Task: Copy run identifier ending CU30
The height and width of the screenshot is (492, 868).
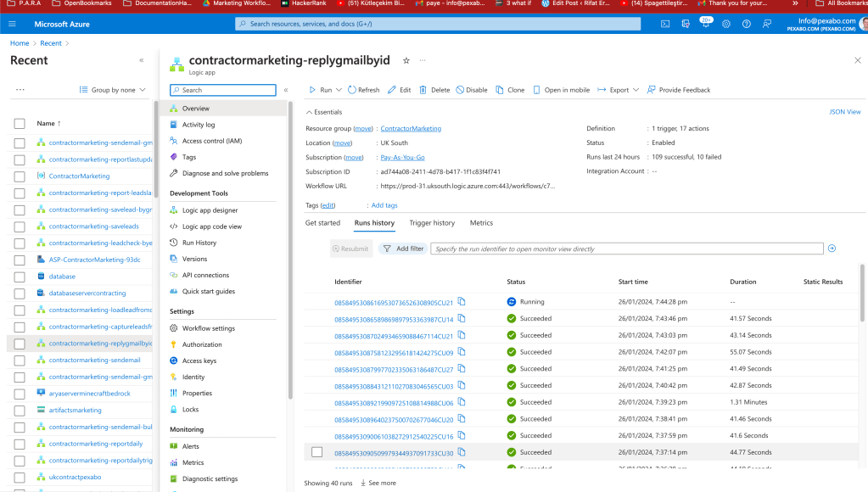Action: pos(462,452)
